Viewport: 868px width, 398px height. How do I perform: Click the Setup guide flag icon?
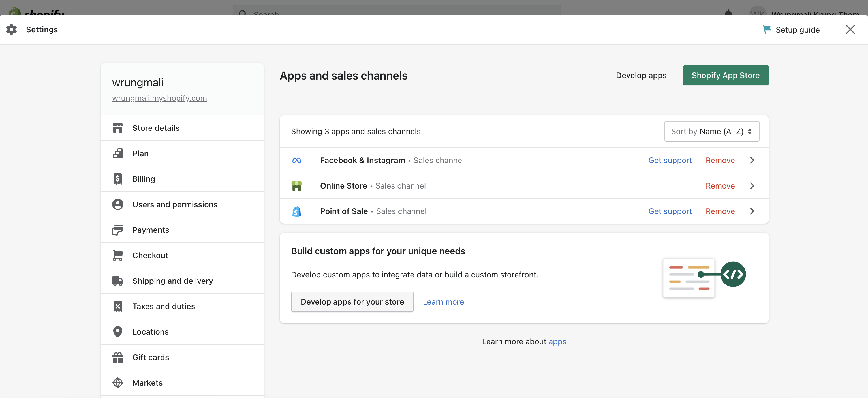pyautogui.click(x=767, y=29)
